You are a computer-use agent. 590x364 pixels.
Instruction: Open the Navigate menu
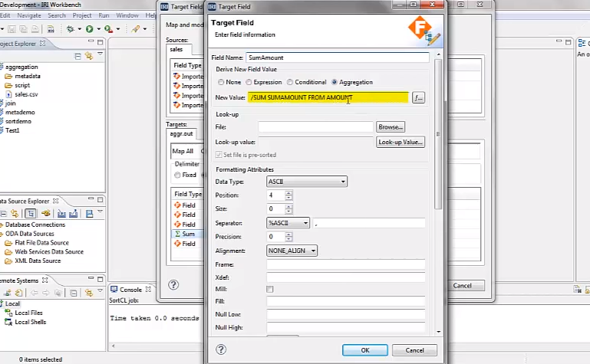point(29,15)
